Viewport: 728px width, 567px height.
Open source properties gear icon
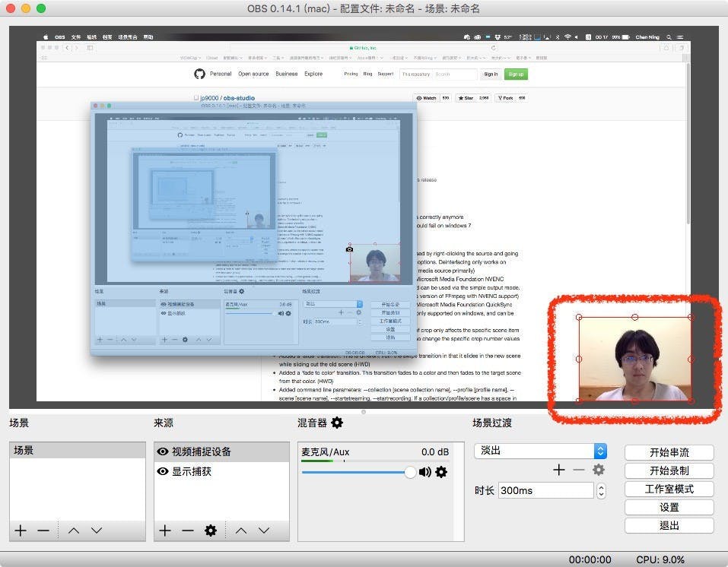(211, 531)
